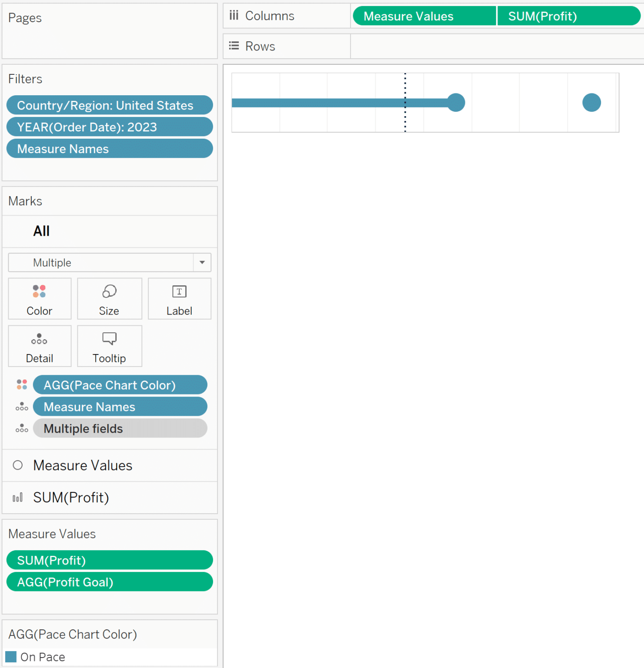Click the Detail icon beside Measure Names pill
Viewport: 644px width, 668px height.
21,406
